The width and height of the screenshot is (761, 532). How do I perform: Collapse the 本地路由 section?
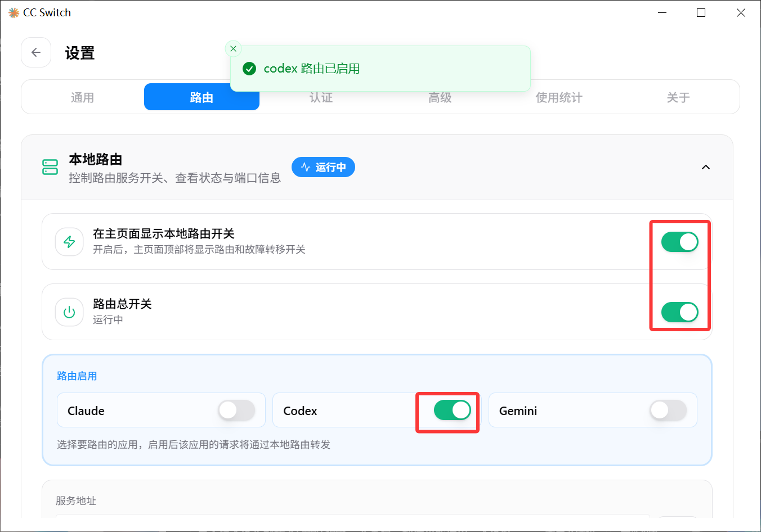pyautogui.click(x=706, y=167)
